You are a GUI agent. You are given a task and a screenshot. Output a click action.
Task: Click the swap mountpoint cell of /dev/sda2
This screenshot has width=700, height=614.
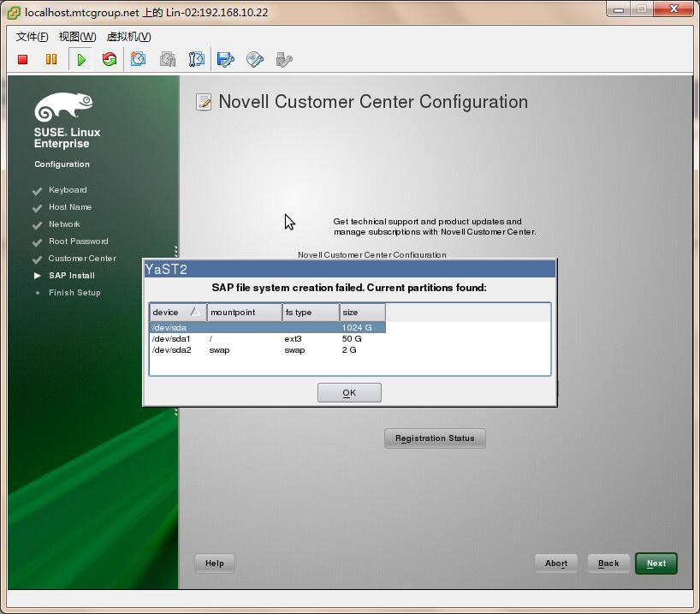219,350
